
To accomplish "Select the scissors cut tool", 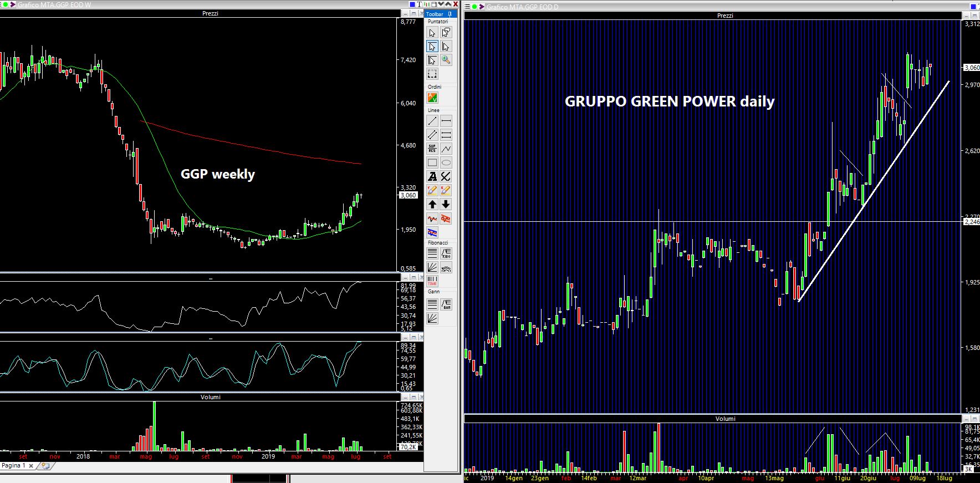I will click(446, 176).
